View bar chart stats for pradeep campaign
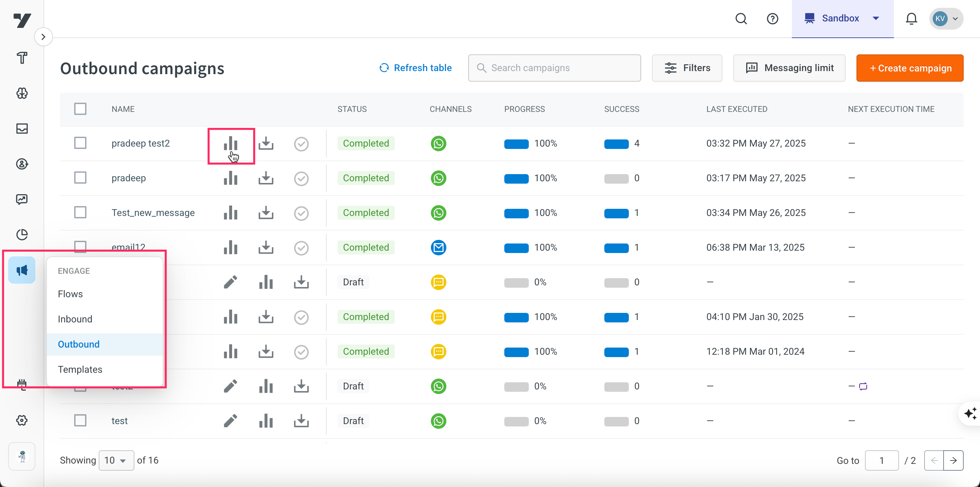 point(231,178)
